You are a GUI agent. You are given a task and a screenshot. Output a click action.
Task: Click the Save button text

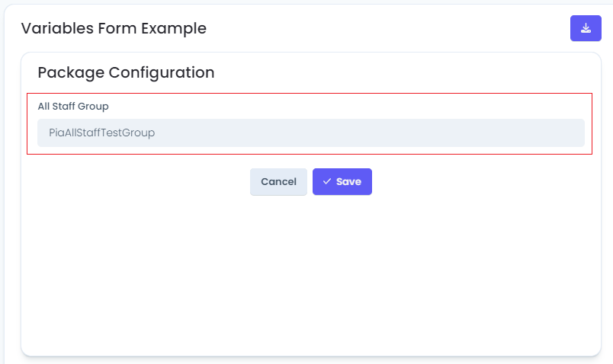[348, 181]
